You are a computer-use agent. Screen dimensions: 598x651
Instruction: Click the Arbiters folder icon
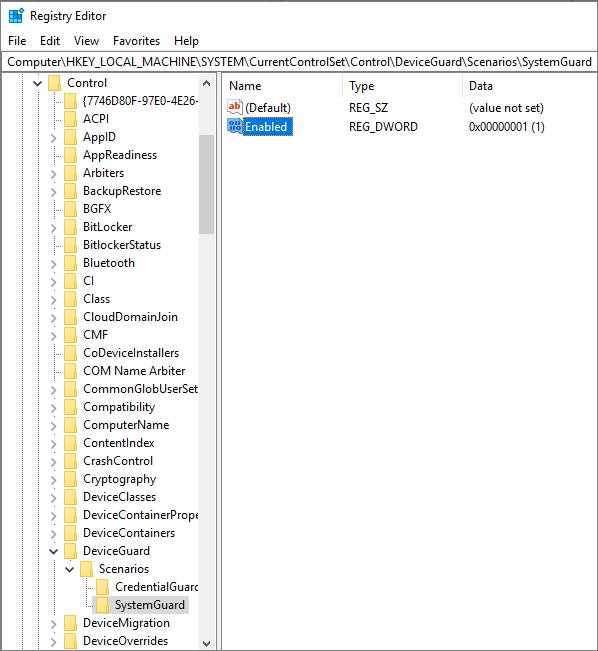click(x=70, y=173)
